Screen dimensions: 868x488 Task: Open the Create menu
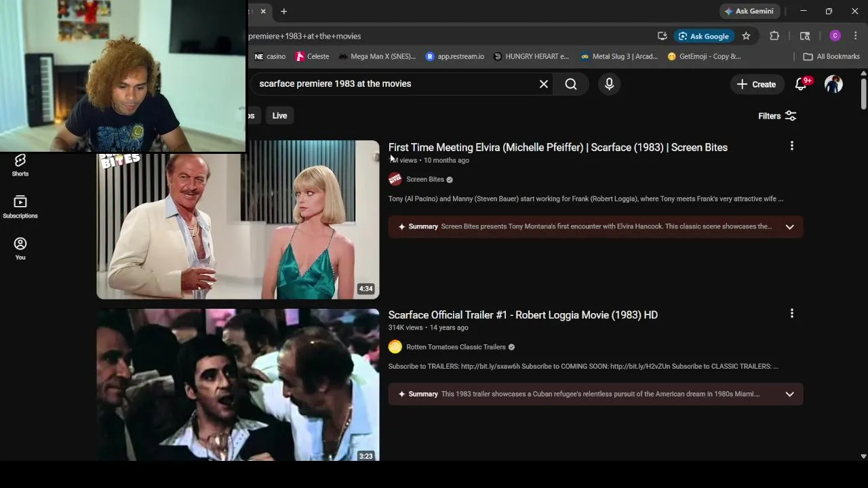757,84
